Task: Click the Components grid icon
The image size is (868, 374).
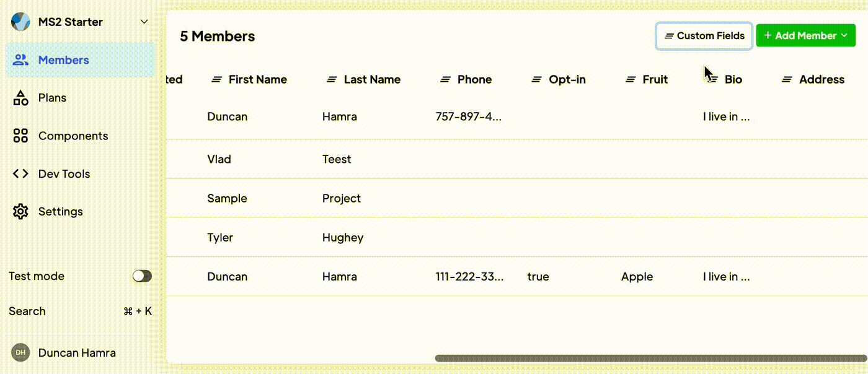Action: [x=20, y=136]
